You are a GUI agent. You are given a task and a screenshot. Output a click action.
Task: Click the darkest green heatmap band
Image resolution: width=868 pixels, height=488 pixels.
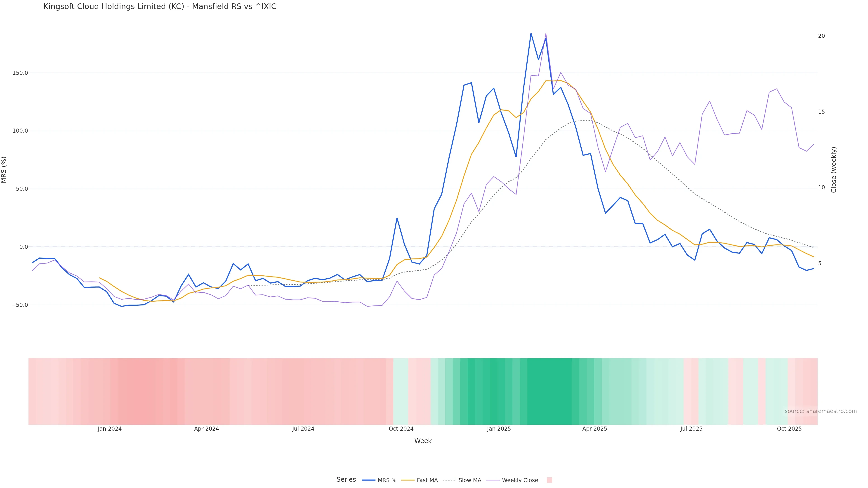click(x=549, y=391)
